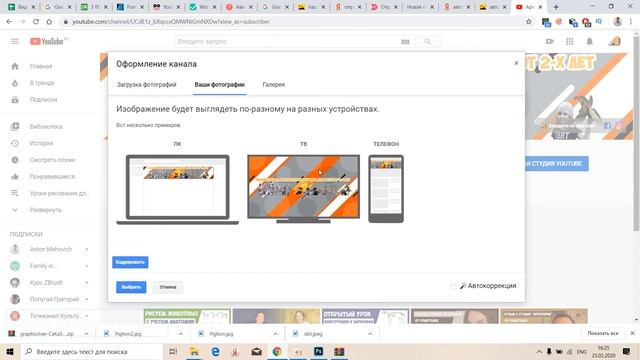This screenshot has width=640, height=360.
Task: Expand options for Pighon2.jpg download
Action: (180, 333)
